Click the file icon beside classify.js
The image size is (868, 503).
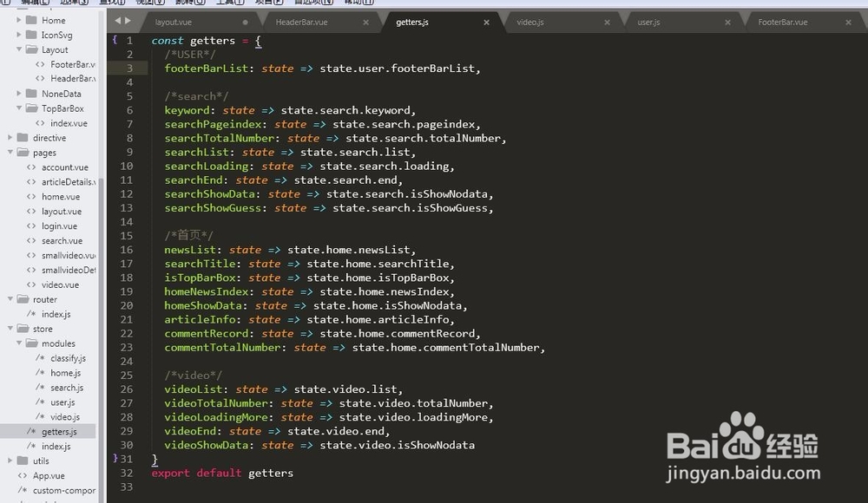click(x=40, y=358)
